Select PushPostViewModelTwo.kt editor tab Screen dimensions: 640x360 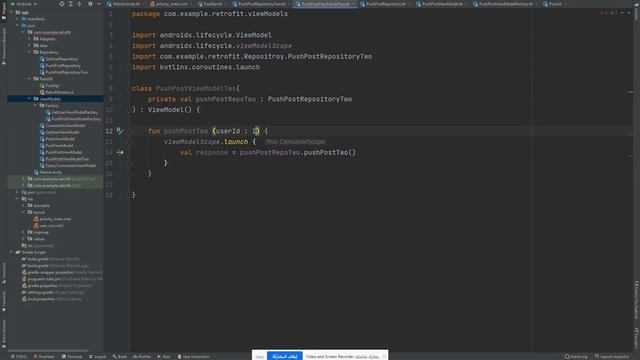(x=324, y=4)
